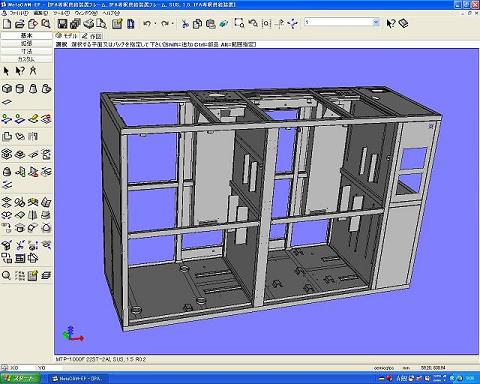
Task: Open a file with the folder icon
Action: click(x=20, y=24)
